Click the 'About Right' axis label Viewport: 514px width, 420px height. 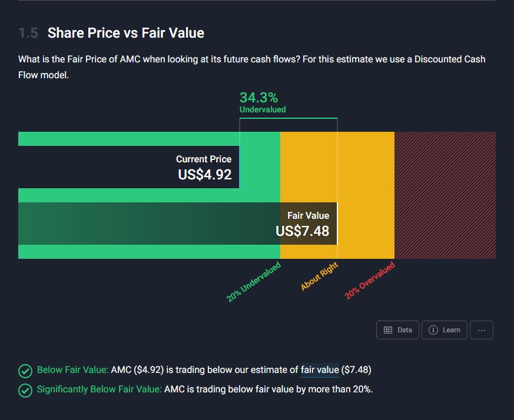[319, 277]
